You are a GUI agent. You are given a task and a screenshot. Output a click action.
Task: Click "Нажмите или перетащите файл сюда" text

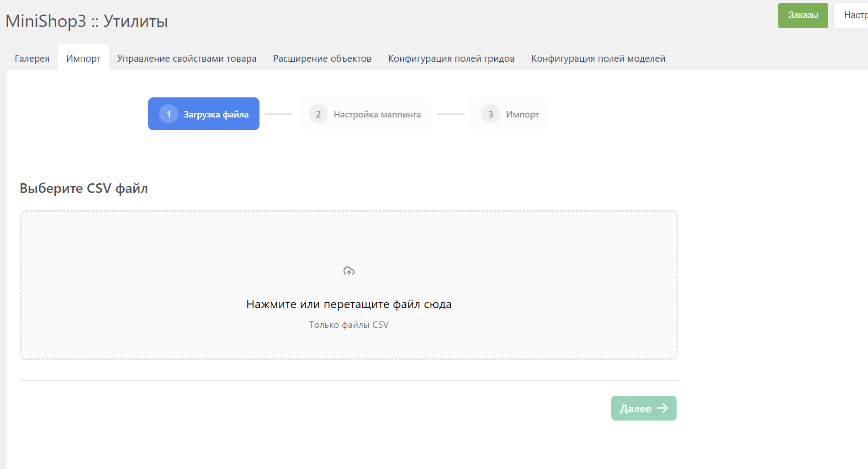click(x=349, y=304)
